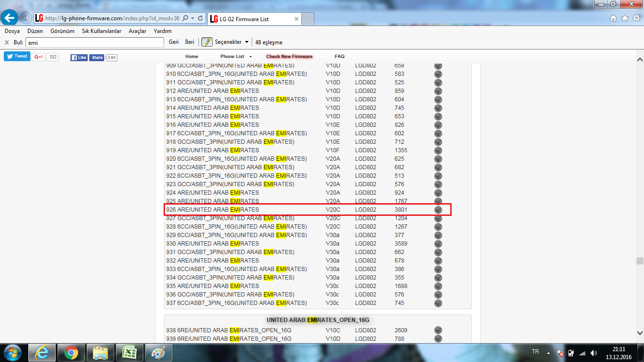Close the LG G2 Firmware List tab
Screen dimensions: 644x362
point(297,19)
